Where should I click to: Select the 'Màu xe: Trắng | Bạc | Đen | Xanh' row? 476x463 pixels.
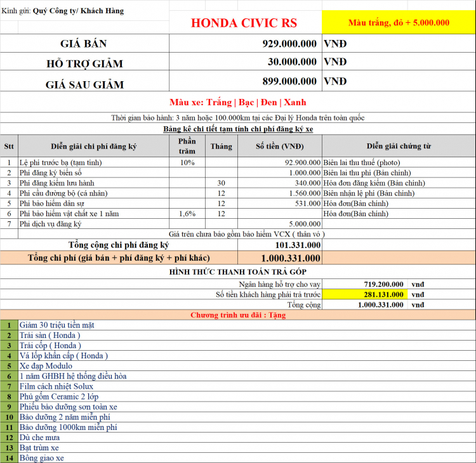[x=238, y=102]
